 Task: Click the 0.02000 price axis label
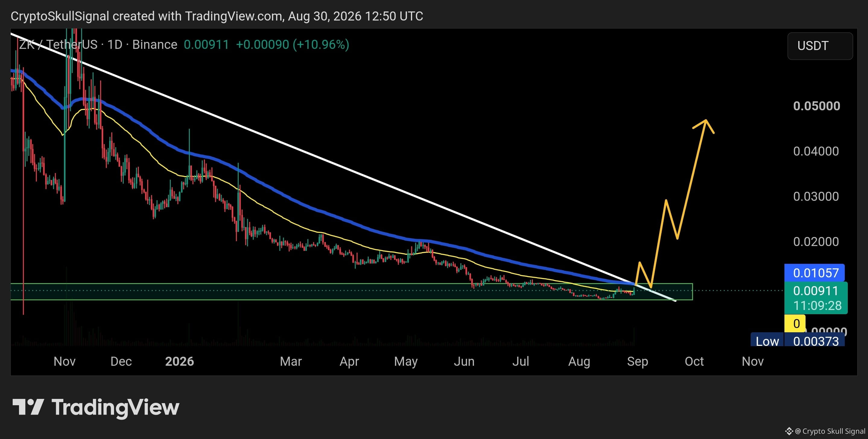(816, 242)
